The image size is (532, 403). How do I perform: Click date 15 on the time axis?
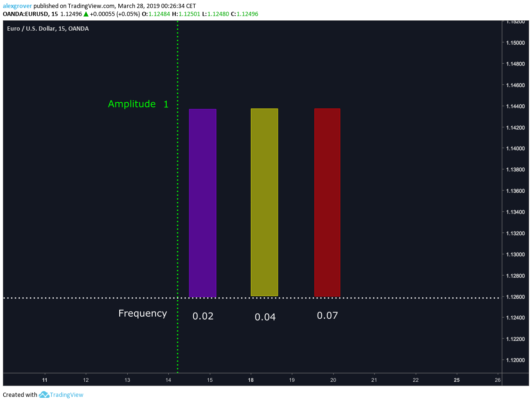(x=210, y=380)
